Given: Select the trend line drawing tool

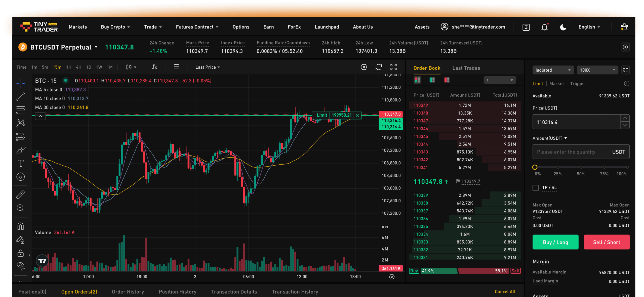Looking at the screenshot, I should pyautogui.click(x=21, y=96).
